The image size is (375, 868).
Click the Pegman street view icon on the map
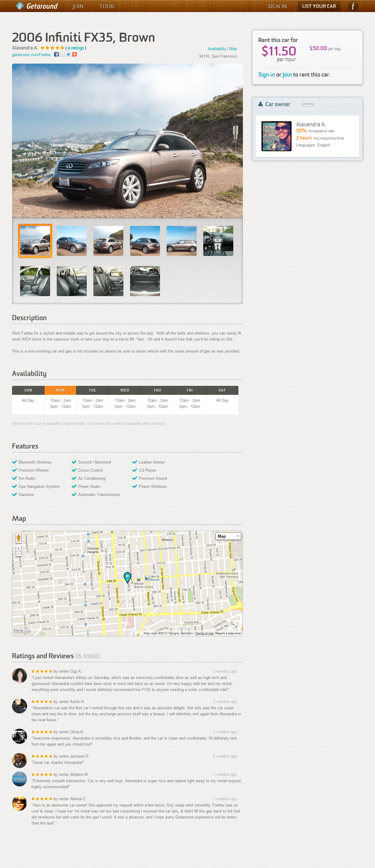[19, 538]
